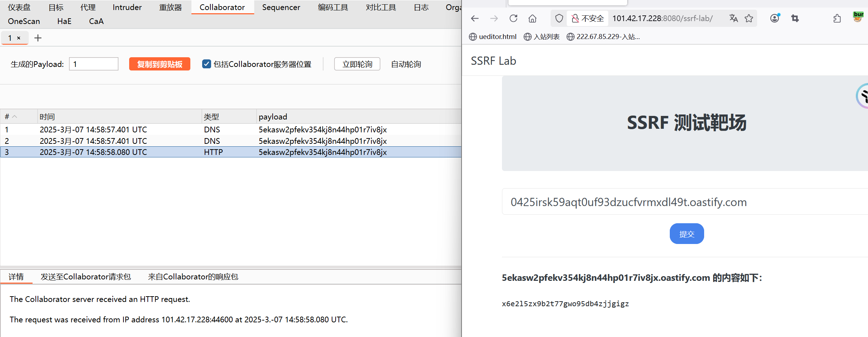This screenshot has width=868, height=337.
Task: Click the browser back arrow
Action: [475, 19]
